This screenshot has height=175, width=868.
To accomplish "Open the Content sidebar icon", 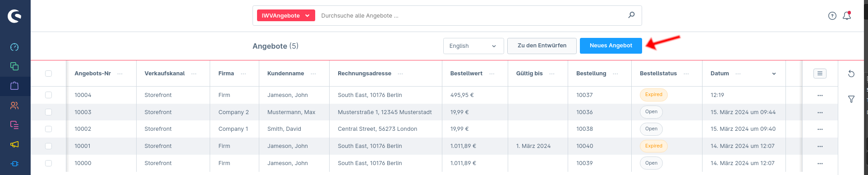I will 14,125.
